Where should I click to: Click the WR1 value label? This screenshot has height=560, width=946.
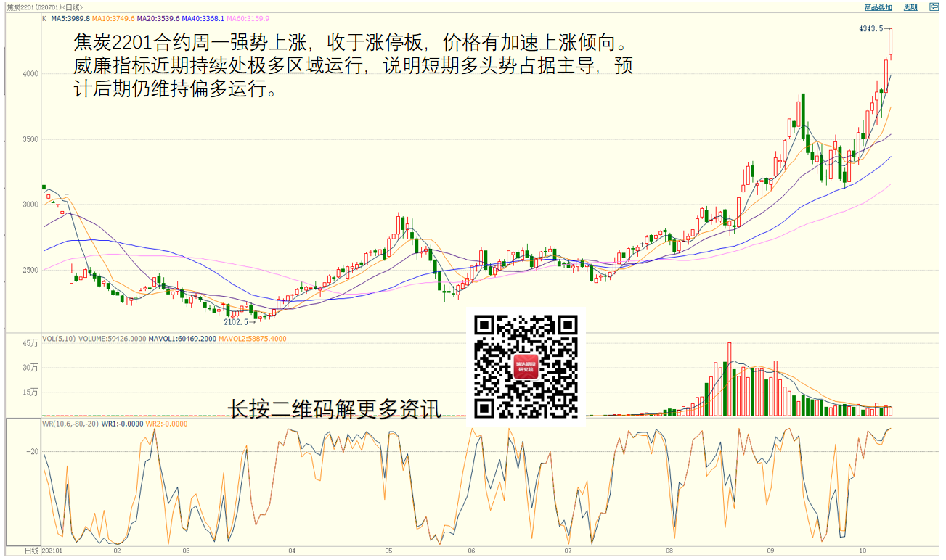click(122, 424)
